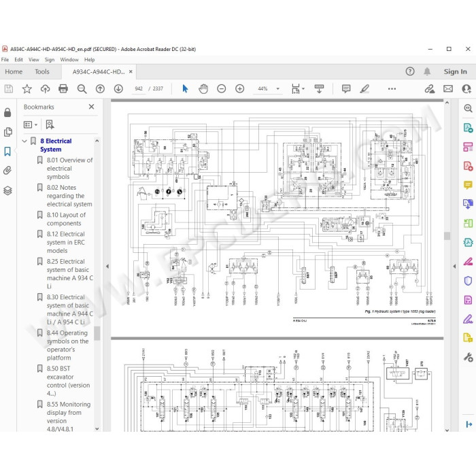The height and width of the screenshot is (476, 476).
Task: Collapse right tools pane arrow
Action: (x=454, y=267)
